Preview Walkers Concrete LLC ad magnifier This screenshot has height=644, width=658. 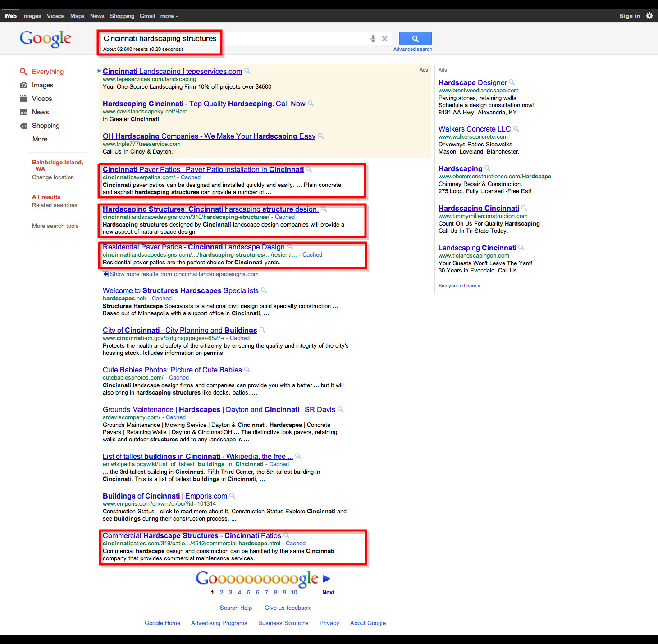[x=516, y=129]
